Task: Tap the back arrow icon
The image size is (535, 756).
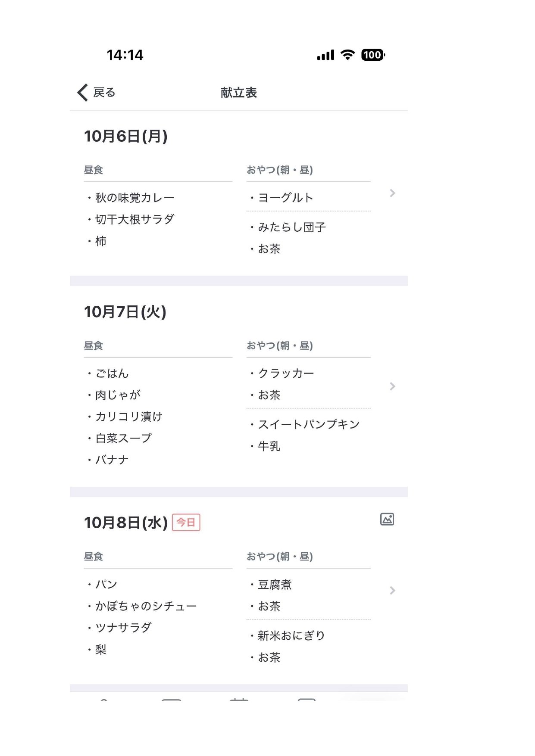Action: [82, 93]
